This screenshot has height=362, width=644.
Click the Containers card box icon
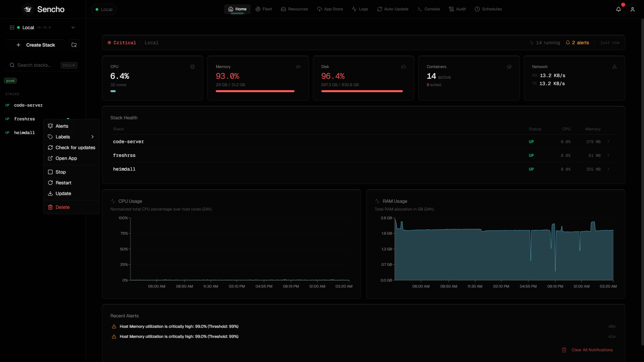[x=509, y=67]
